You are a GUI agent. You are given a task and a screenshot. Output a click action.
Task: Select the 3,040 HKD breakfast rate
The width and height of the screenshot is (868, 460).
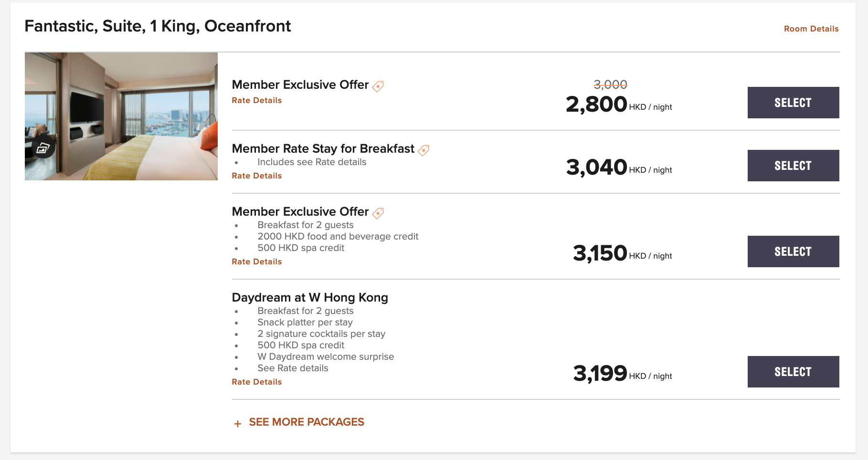[793, 166]
